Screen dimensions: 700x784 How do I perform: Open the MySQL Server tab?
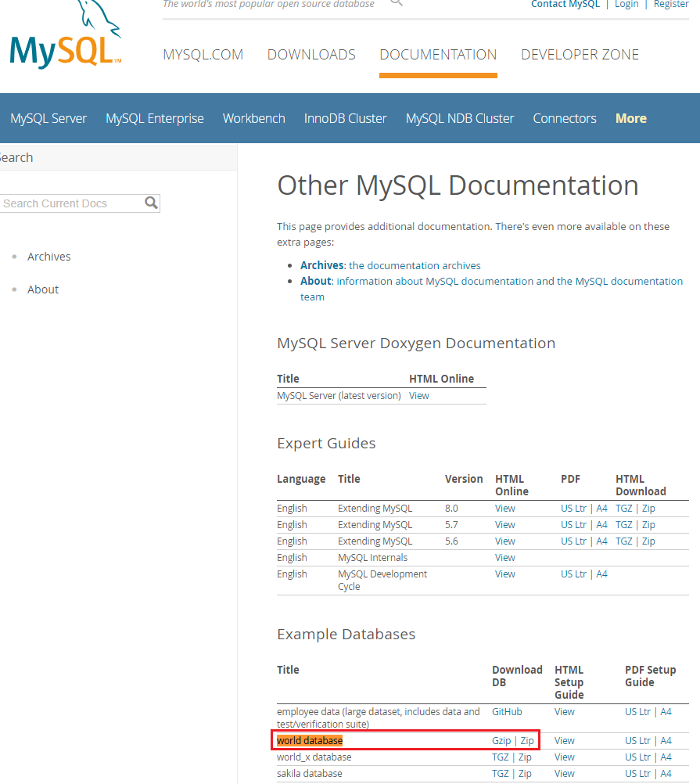48,118
